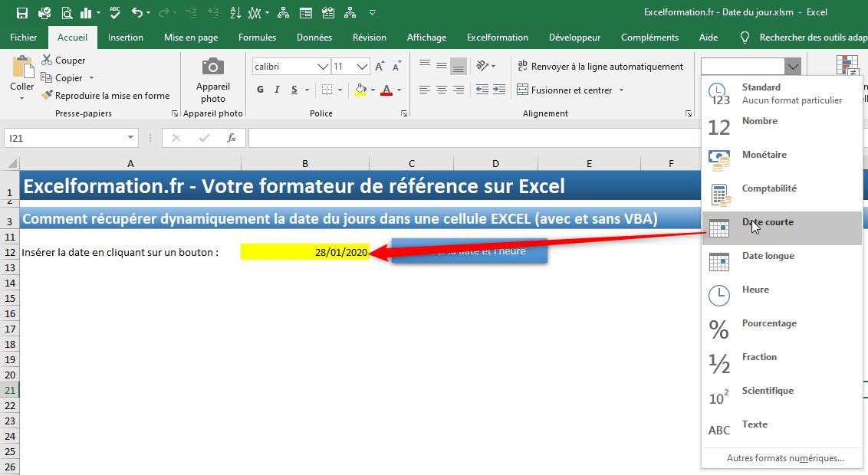Image resolution: width=868 pixels, height=475 pixels.
Task: Click the Undo arrow icon
Action: click(x=136, y=12)
